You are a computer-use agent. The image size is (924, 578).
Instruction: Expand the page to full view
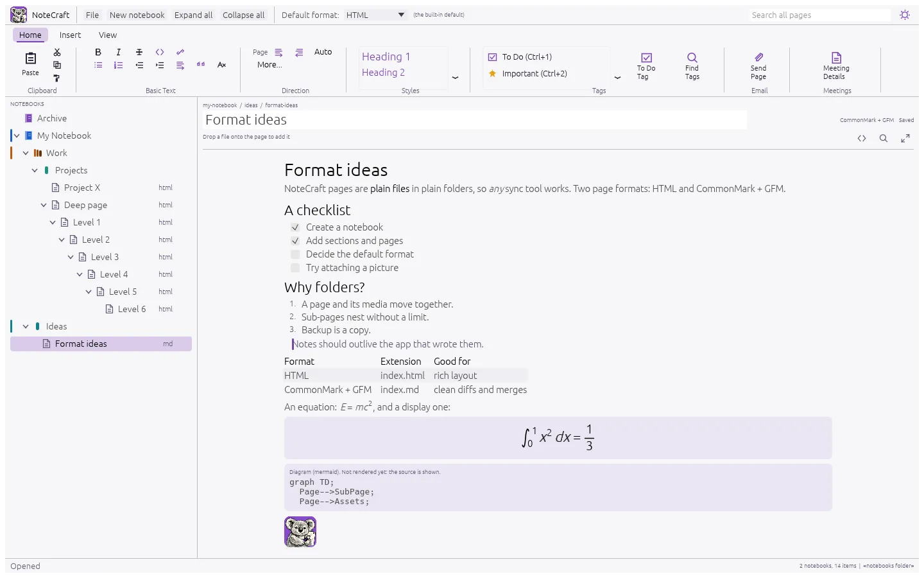tap(905, 138)
